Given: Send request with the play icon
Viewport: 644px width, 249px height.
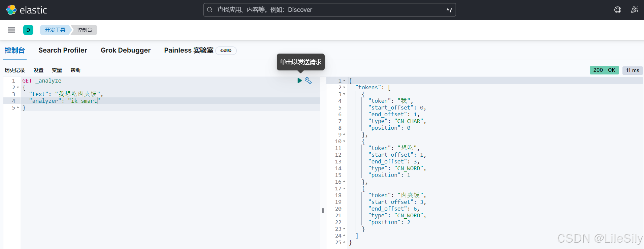Looking at the screenshot, I should click(x=299, y=81).
